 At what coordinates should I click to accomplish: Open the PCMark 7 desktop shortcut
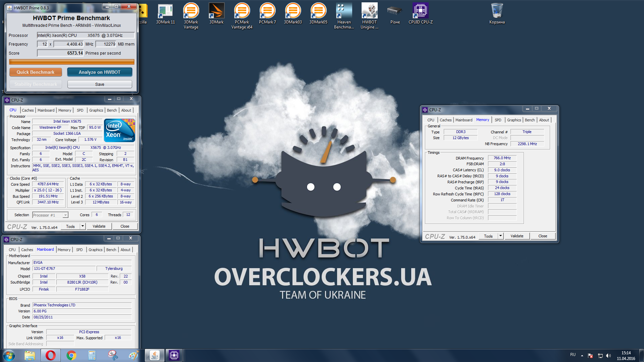pyautogui.click(x=267, y=14)
